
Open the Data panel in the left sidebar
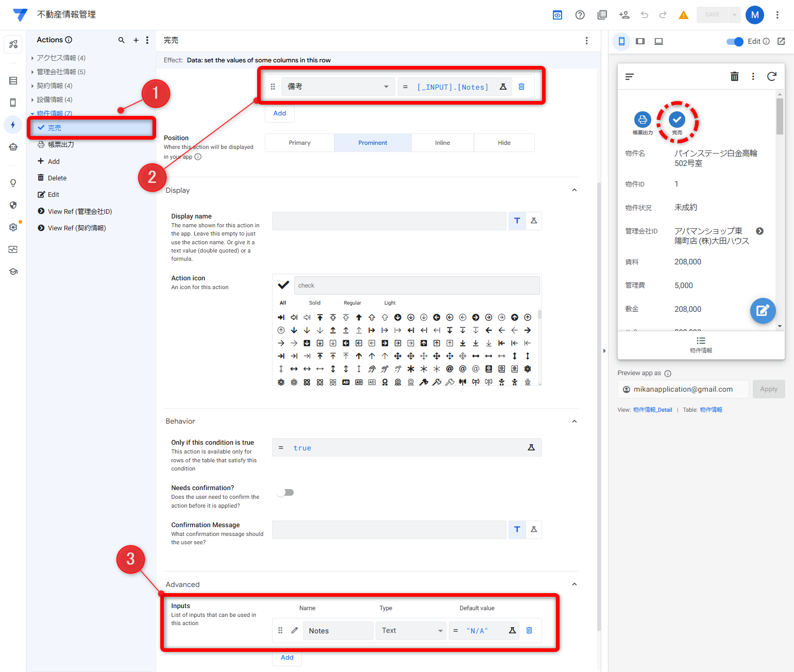[13, 80]
